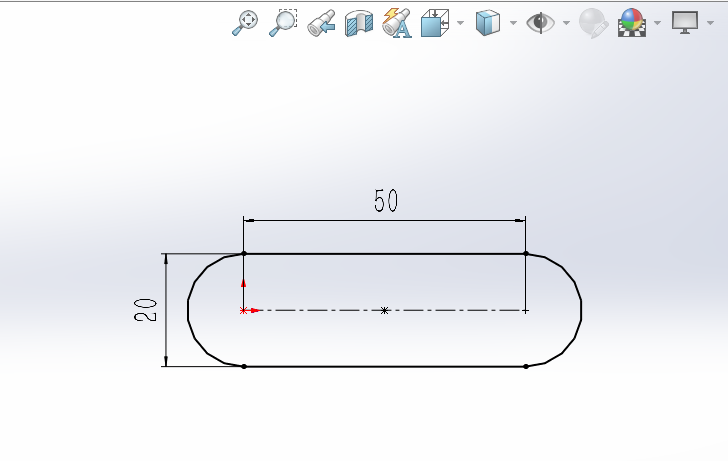Expand the Hide/Show Items dropdown arrow
Viewport: 728px width, 461px height.
click(x=566, y=22)
